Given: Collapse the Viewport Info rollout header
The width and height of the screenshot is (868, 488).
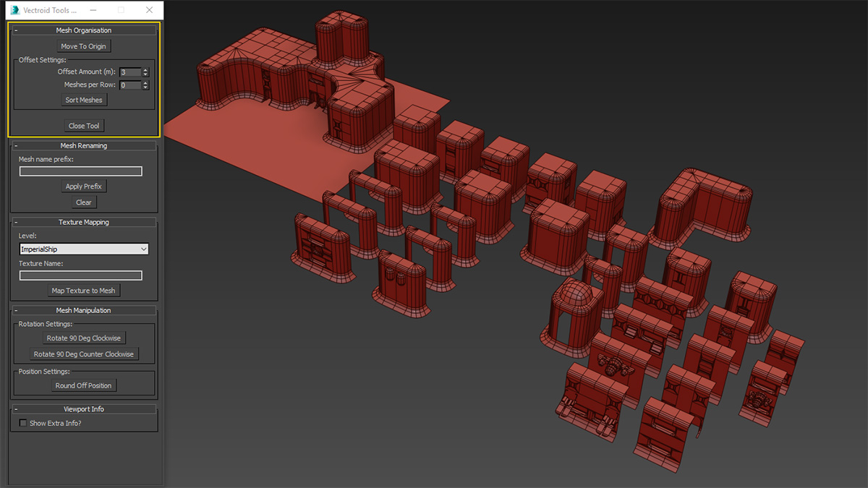Looking at the screenshot, I should click(x=84, y=408).
